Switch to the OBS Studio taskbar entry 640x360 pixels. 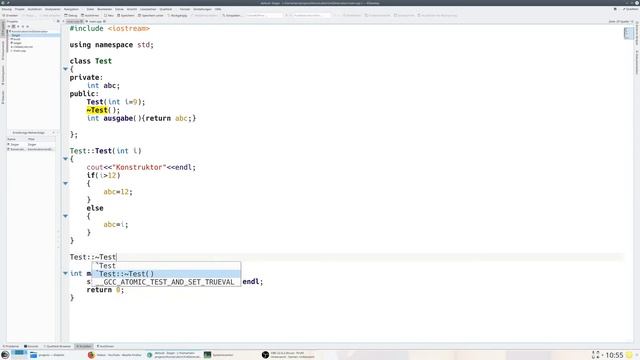(x=289, y=355)
